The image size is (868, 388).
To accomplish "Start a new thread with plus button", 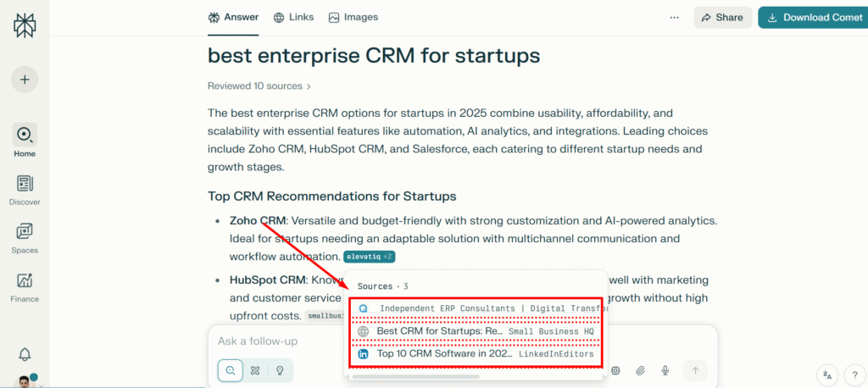I will coord(25,80).
